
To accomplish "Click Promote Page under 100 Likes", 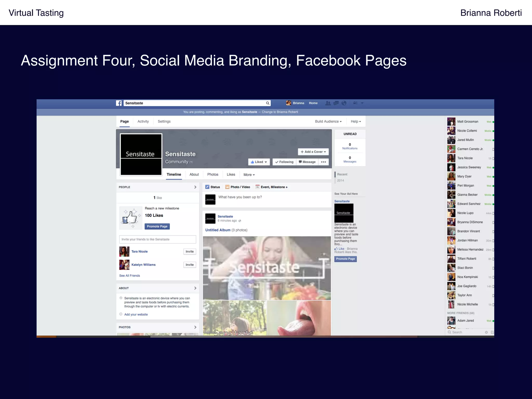I will (x=157, y=227).
